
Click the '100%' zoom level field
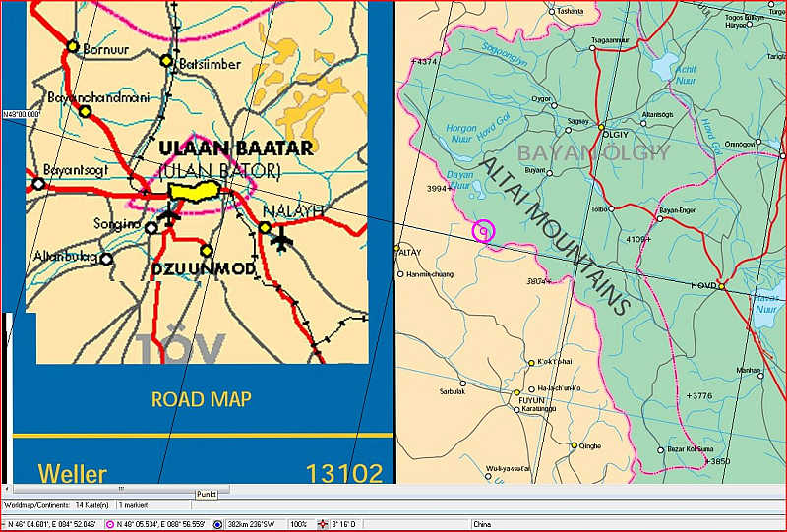pos(299,524)
